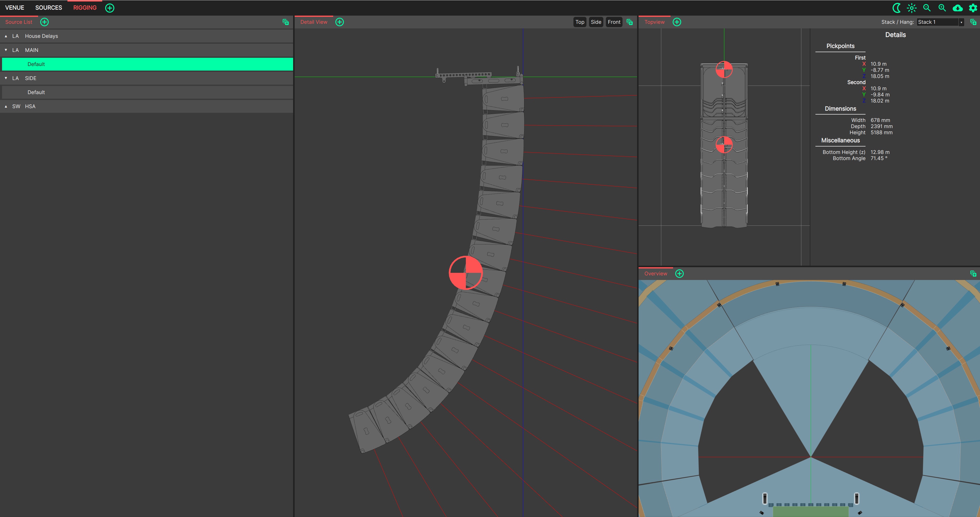The width and height of the screenshot is (980, 517).
Task: Expand the SW HSA source group
Action: [x=6, y=106]
